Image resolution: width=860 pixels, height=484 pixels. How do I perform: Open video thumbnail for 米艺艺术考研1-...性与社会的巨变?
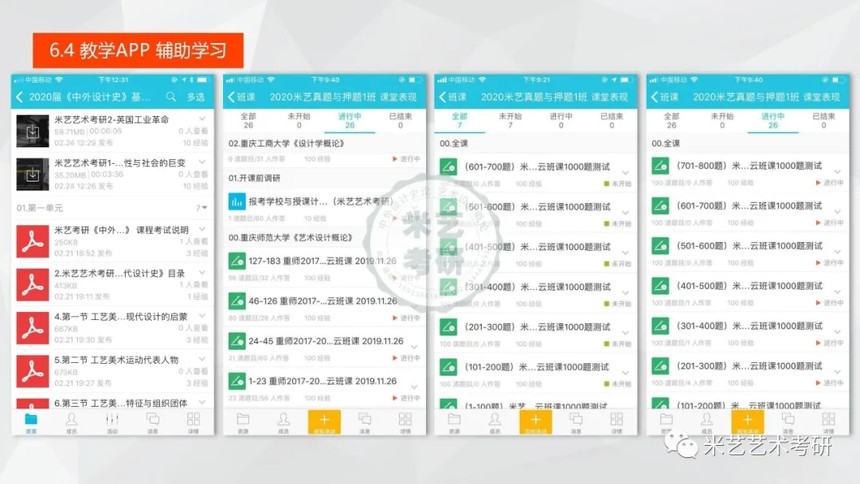[32, 175]
